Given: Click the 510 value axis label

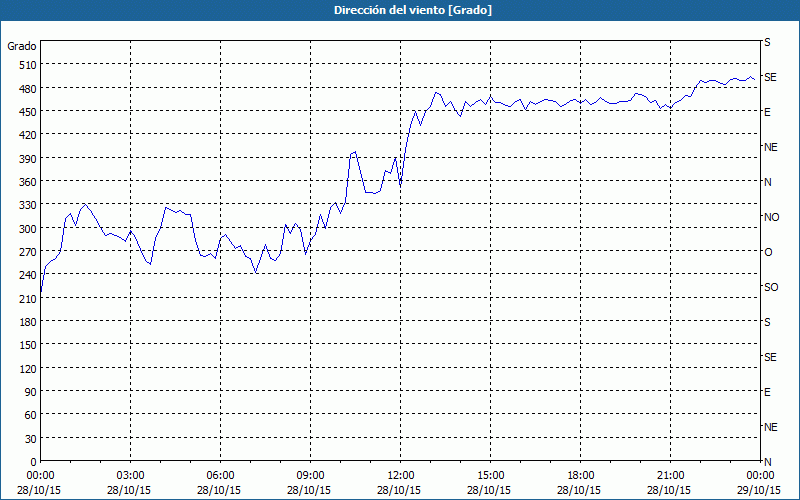Looking at the screenshot, I should (28, 65).
